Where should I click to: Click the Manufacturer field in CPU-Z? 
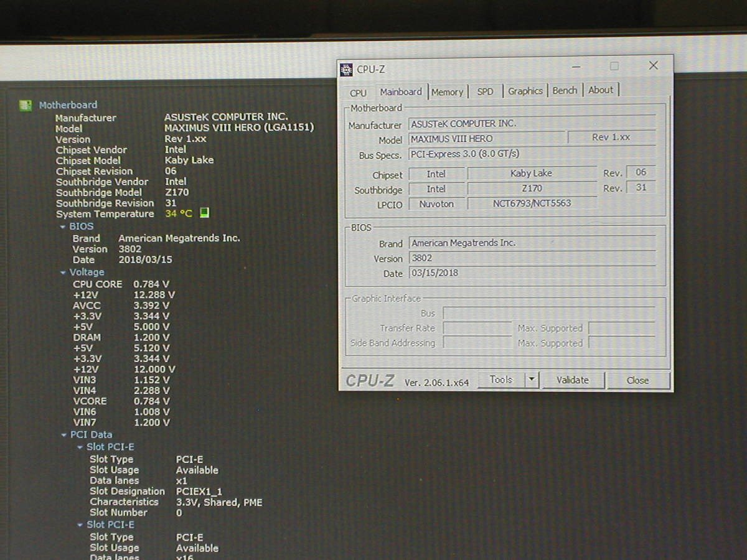(x=532, y=123)
